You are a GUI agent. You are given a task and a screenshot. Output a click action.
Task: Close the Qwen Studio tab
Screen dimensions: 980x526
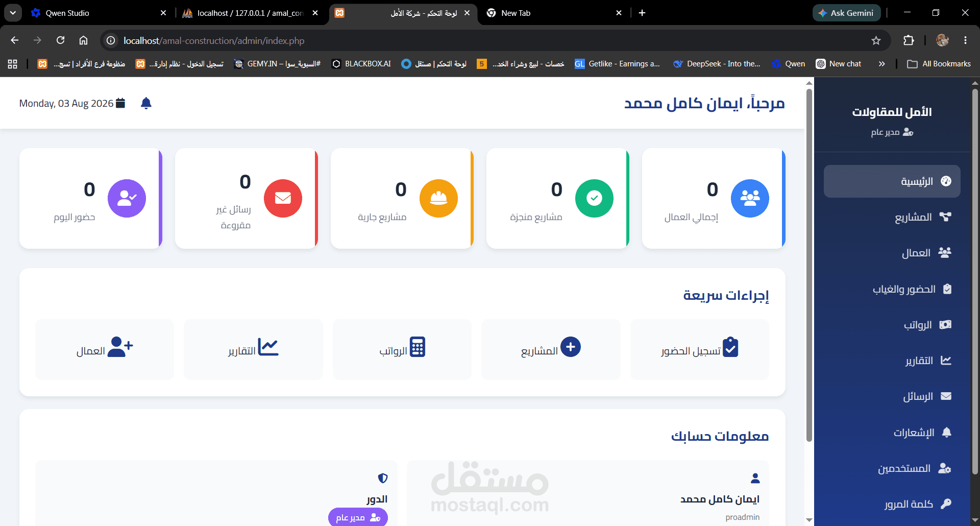pos(163,13)
